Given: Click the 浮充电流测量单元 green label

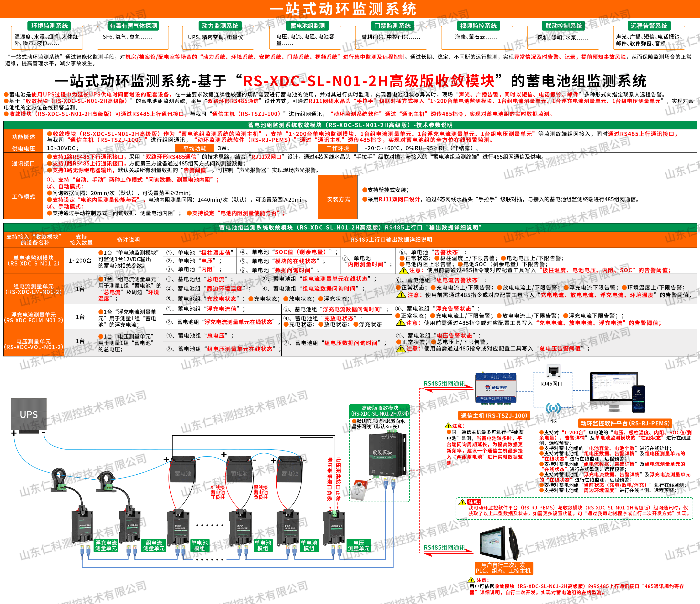Looking at the screenshot, I should (106, 545).
